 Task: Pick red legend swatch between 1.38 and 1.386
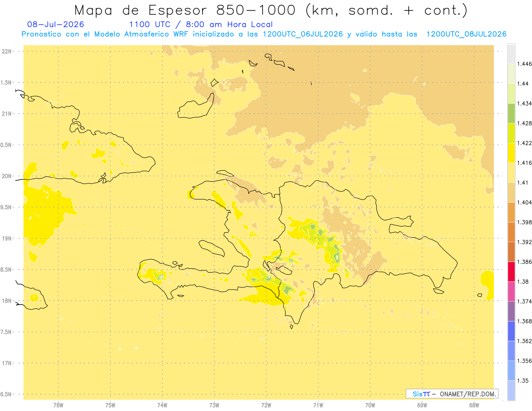point(511,272)
